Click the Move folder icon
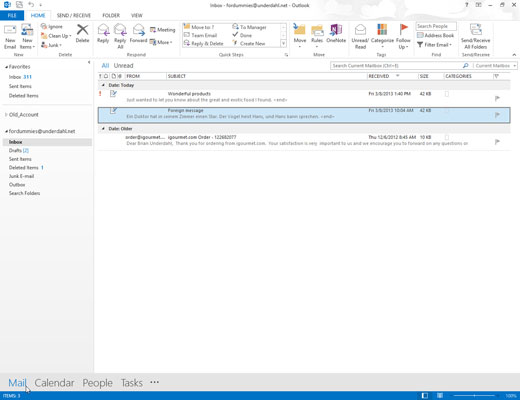Viewport: 520px width, 400px height. [x=299, y=30]
